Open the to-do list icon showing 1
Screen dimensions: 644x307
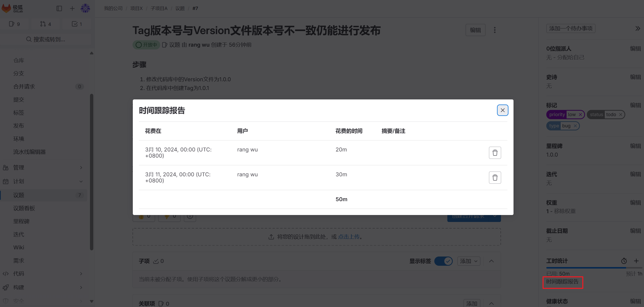coord(77,24)
